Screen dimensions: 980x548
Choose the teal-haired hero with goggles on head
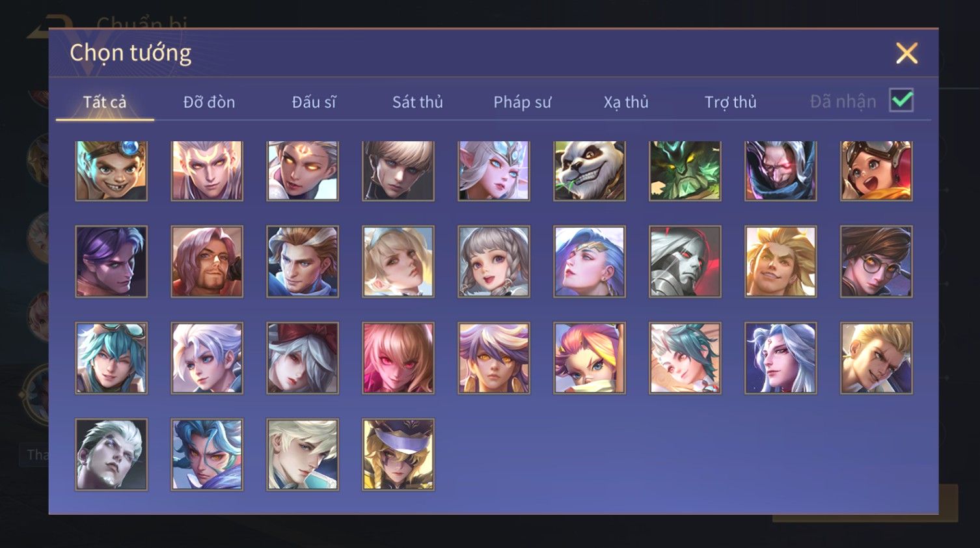tap(111, 358)
